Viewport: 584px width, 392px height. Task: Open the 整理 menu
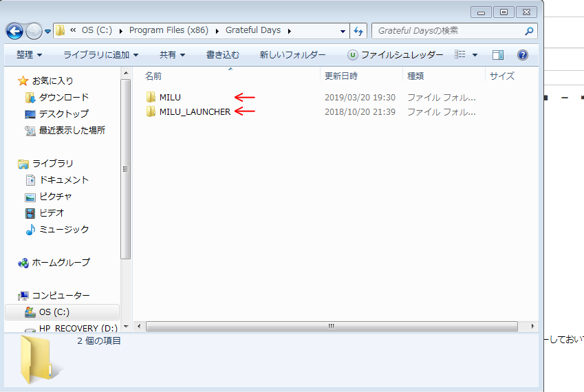click(29, 55)
